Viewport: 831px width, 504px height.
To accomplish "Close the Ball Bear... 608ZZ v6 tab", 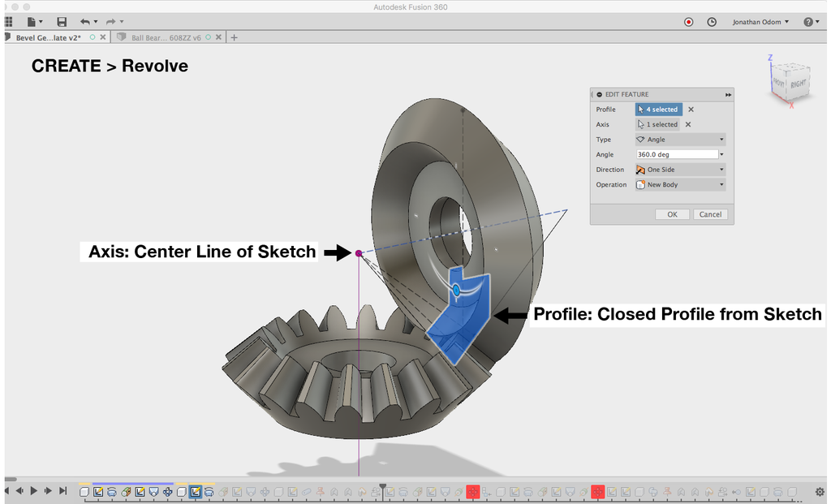I will [218, 37].
